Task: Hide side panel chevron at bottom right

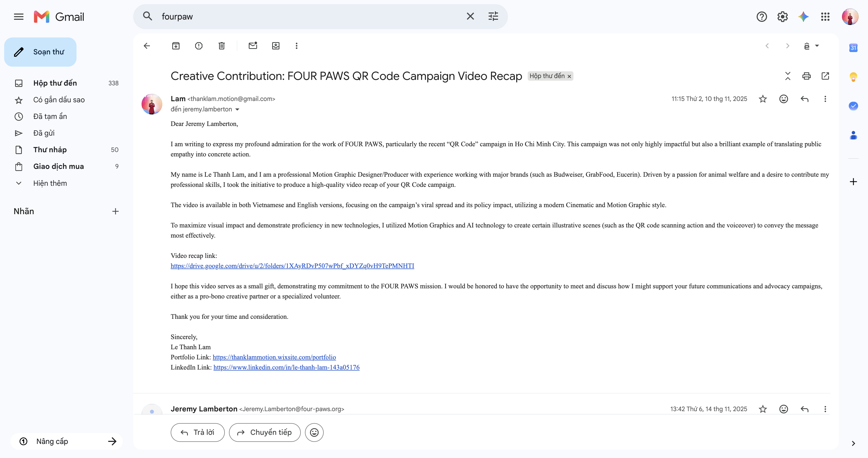Action: click(x=853, y=443)
